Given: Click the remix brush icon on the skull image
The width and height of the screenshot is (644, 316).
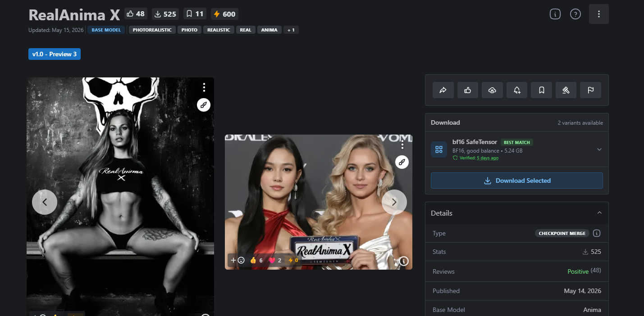Looking at the screenshot, I should coord(204,105).
